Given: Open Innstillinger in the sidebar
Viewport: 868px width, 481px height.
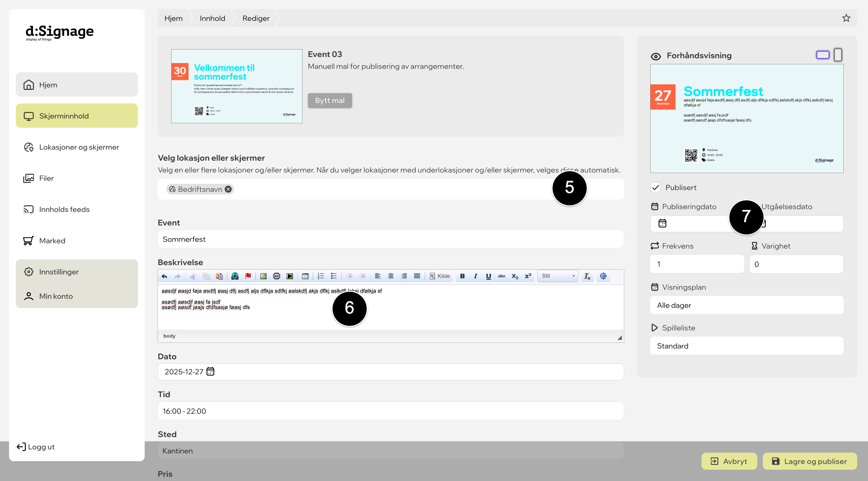Looking at the screenshot, I should point(77,271).
